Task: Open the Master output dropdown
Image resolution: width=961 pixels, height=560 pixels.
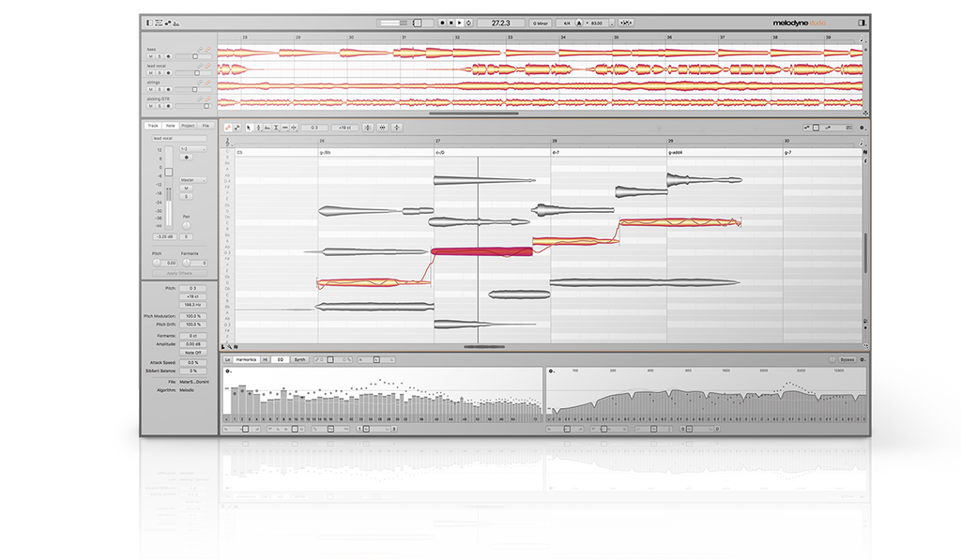Action: click(193, 180)
